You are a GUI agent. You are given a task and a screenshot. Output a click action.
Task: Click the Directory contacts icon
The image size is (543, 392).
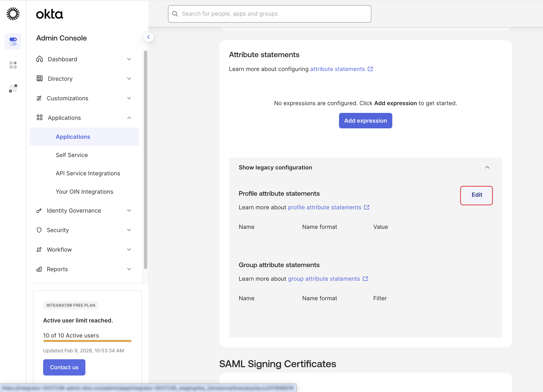coord(39,79)
